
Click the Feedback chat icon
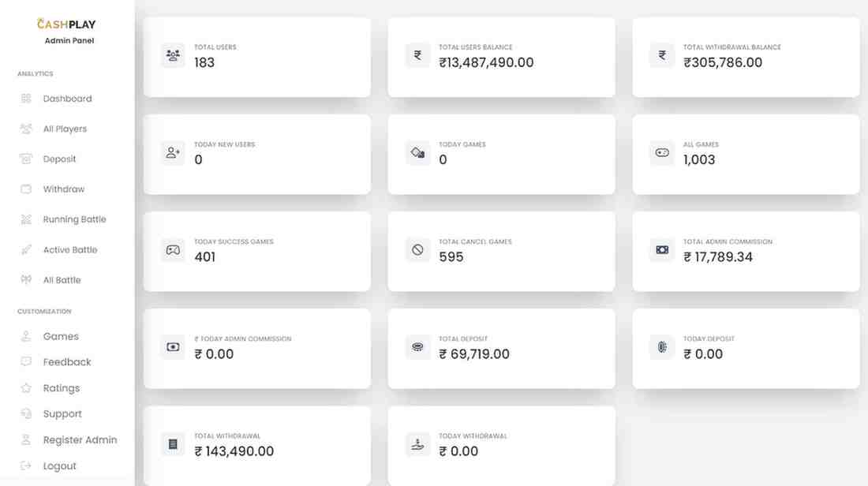[x=26, y=361]
